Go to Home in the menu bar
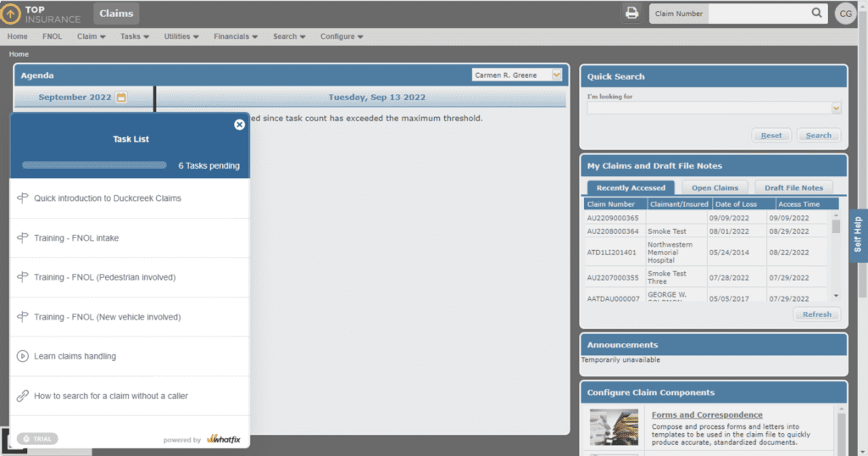This screenshot has height=456, width=868. [17, 36]
